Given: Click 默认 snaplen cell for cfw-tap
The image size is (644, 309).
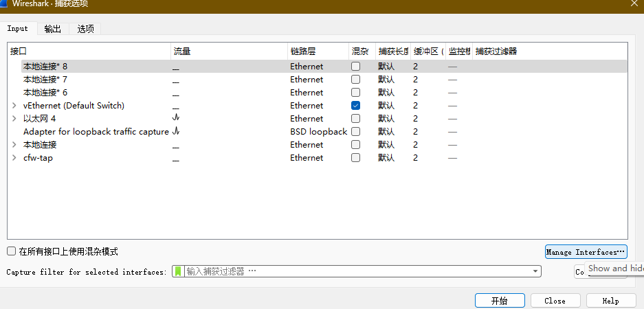Looking at the screenshot, I should [x=386, y=158].
